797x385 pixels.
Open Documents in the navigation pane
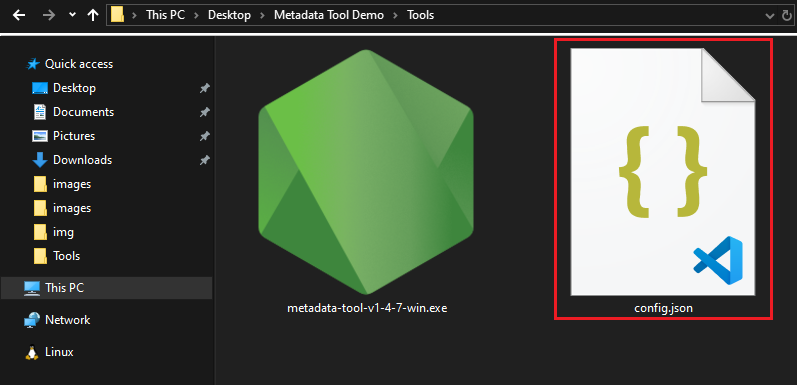click(x=83, y=112)
